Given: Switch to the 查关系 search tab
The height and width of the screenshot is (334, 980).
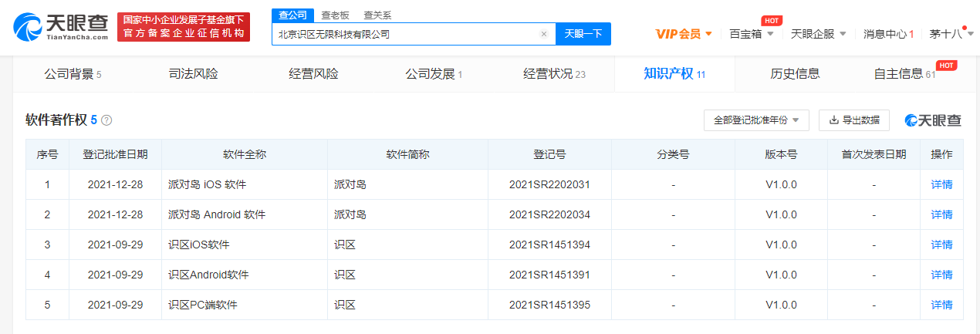Looking at the screenshot, I should [377, 15].
